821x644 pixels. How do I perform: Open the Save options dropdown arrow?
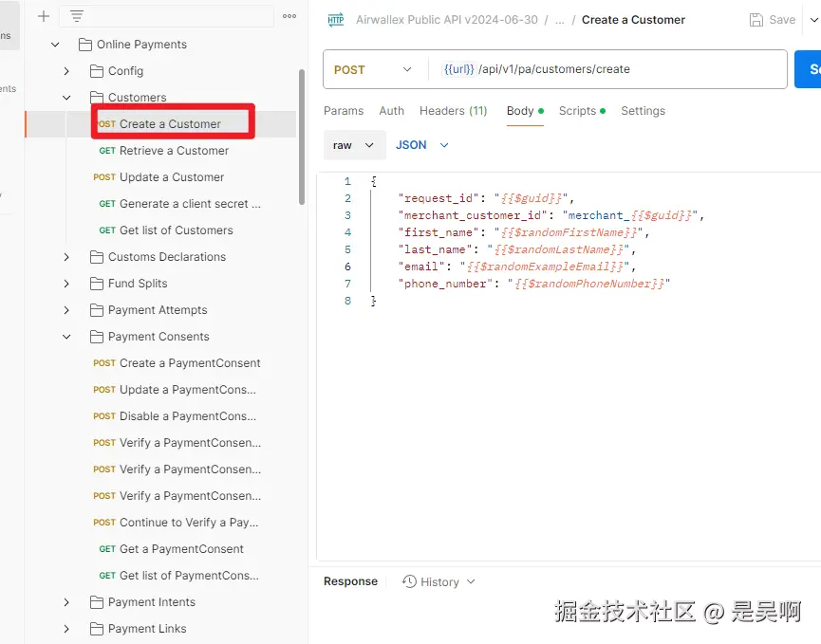(813, 20)
